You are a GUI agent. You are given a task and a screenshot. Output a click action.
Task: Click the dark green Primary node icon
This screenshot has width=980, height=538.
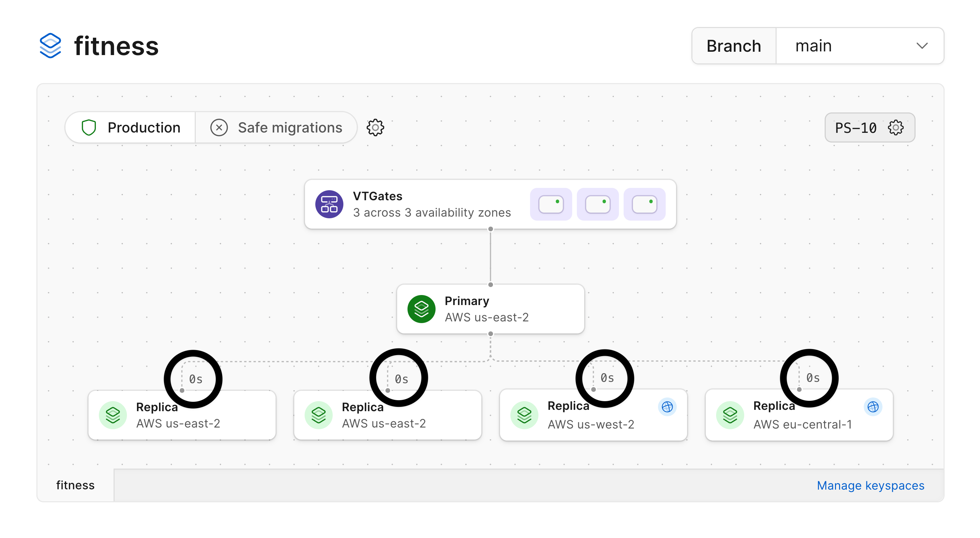[x=421, y=309]
